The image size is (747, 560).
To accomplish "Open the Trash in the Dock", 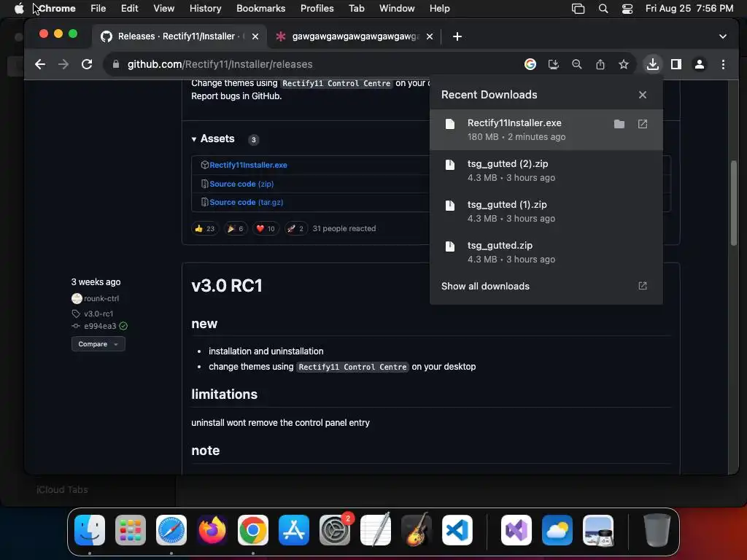I will [657, 530].
